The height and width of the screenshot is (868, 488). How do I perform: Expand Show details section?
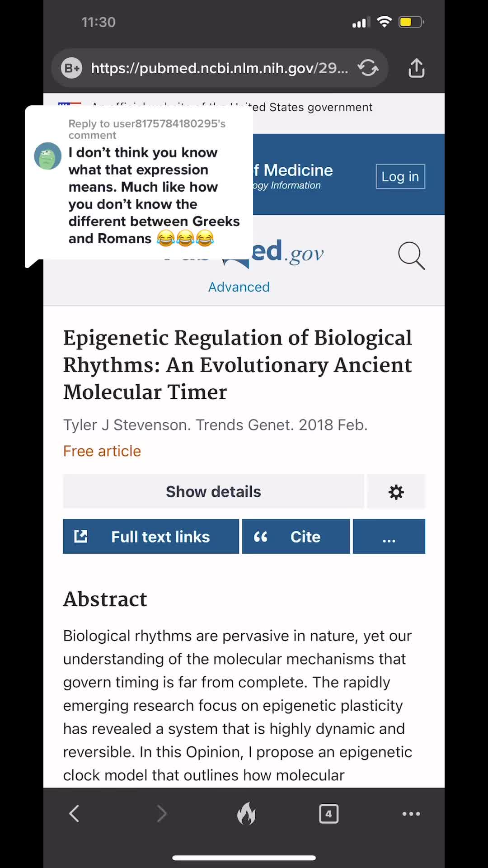213,492
